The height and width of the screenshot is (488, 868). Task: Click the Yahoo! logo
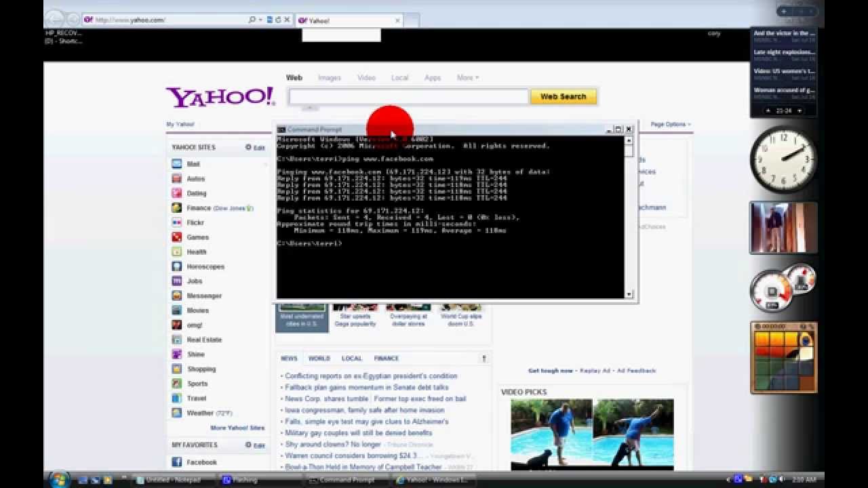220,97
